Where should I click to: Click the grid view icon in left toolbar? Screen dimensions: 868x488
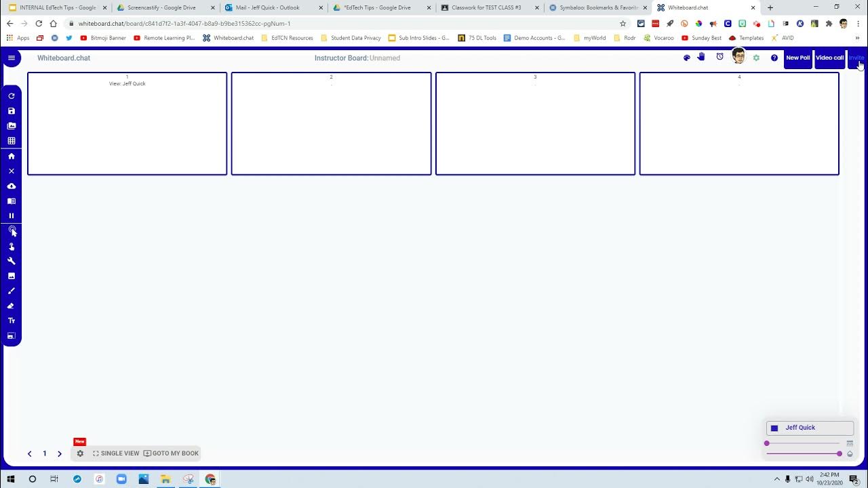pos(11,141)
